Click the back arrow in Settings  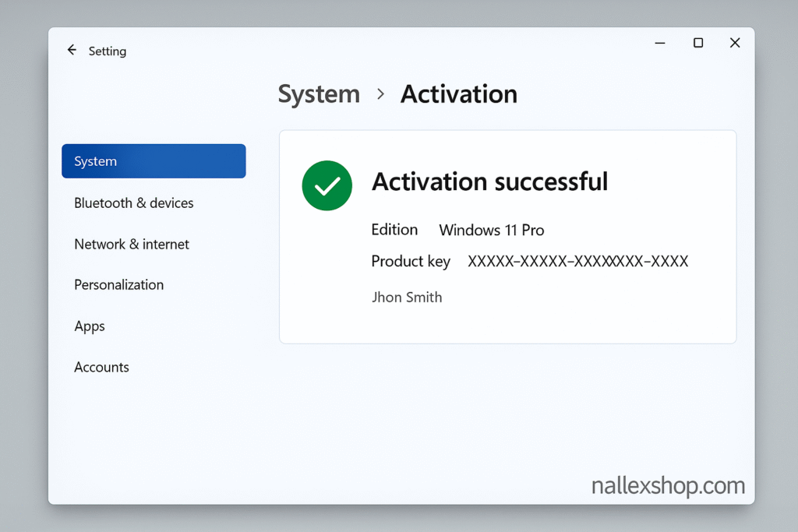point(71,50)
